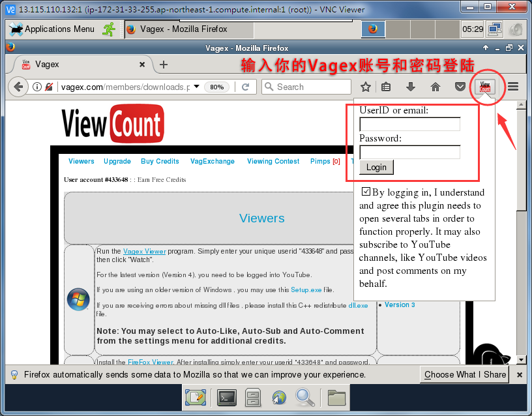This screenshot has height=416, width=532.
Task: Bookmark this page with the star
Action: (365, 87)
